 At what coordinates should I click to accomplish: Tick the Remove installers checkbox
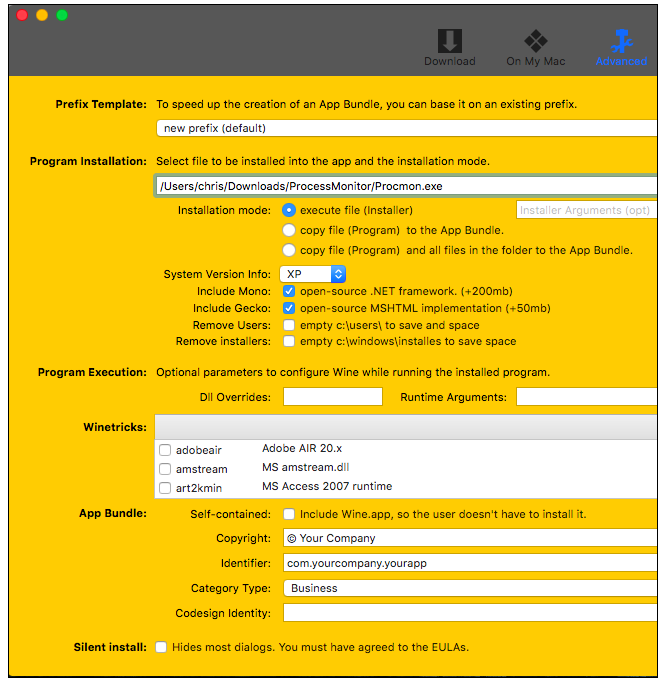pos(289,342)
